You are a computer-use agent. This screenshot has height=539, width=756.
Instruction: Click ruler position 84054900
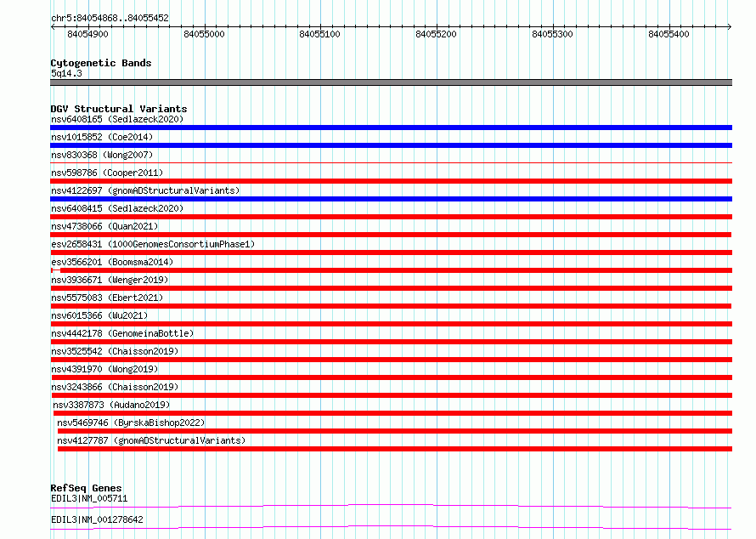[87, 34]
